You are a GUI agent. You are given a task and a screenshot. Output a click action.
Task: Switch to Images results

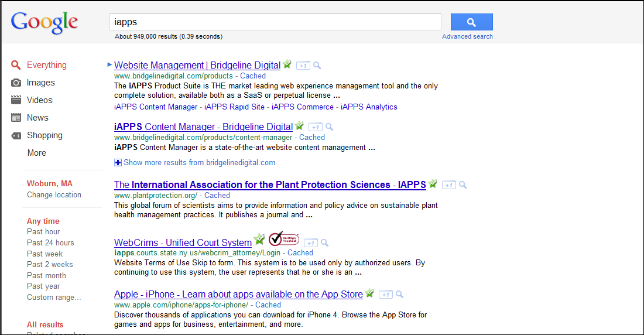pyautogui.click(x=40, y=83)
